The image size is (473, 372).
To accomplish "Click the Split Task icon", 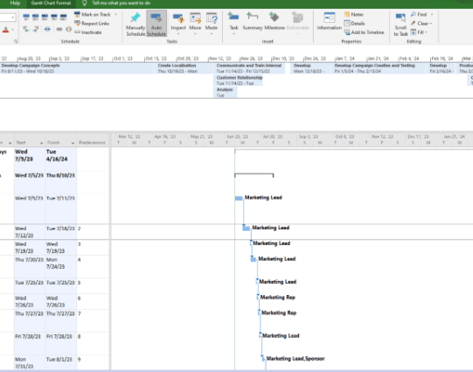I will point(47,29).
